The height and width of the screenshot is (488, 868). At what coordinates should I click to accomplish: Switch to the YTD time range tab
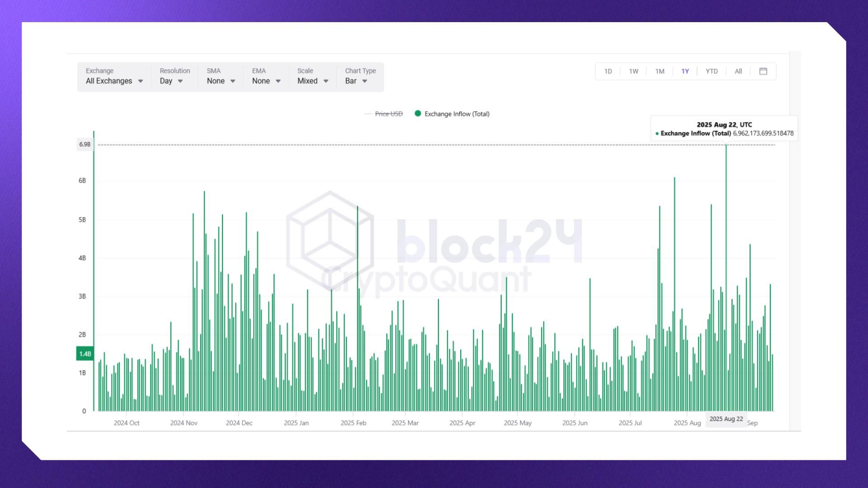point(711,71)
